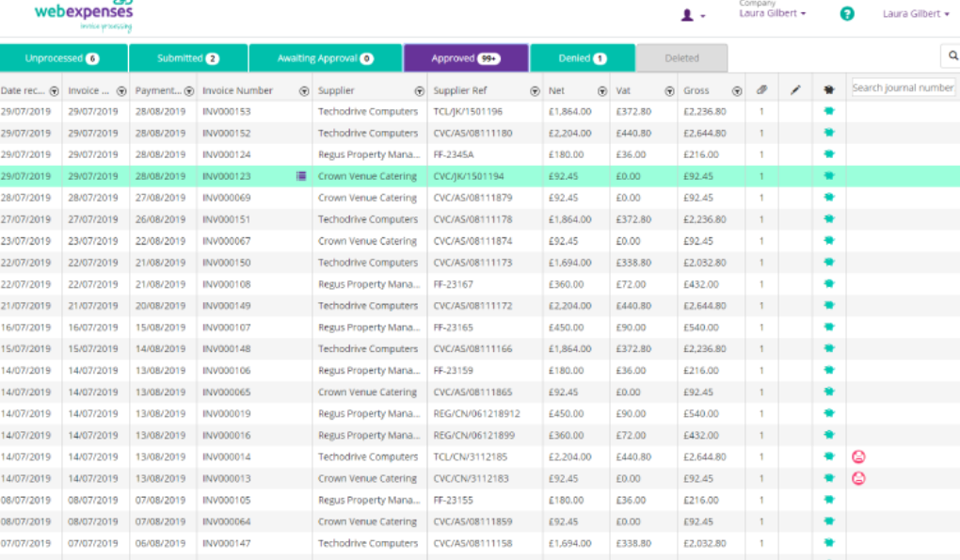
Task: Click the red status icon for INV000013
Action: [x=858, y=478]
